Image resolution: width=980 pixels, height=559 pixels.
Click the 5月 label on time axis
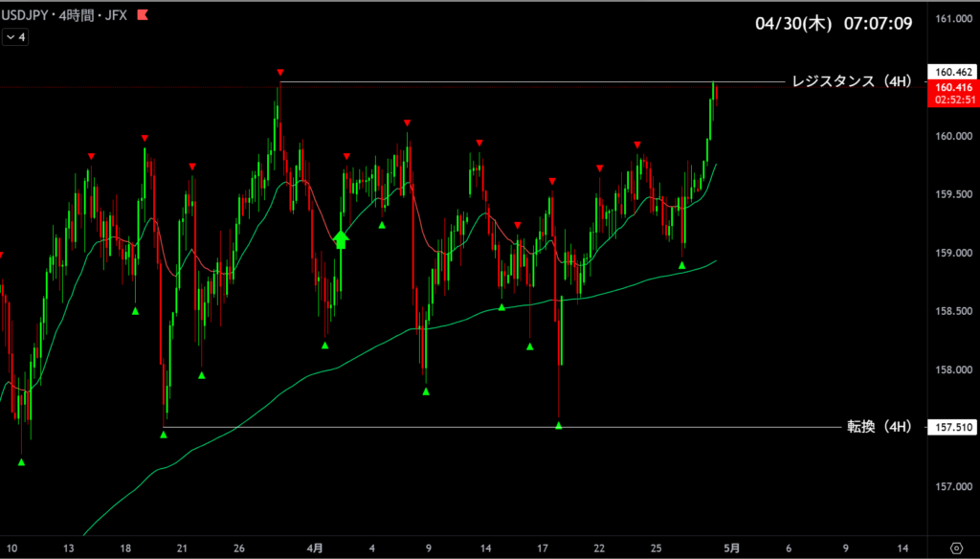(x=731, y=548)
